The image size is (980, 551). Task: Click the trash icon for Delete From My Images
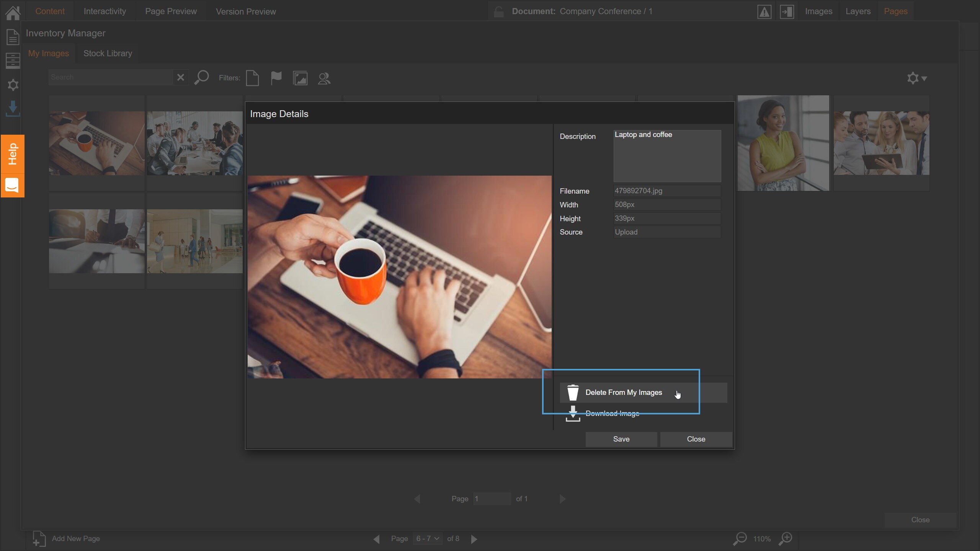coord(573,393)
